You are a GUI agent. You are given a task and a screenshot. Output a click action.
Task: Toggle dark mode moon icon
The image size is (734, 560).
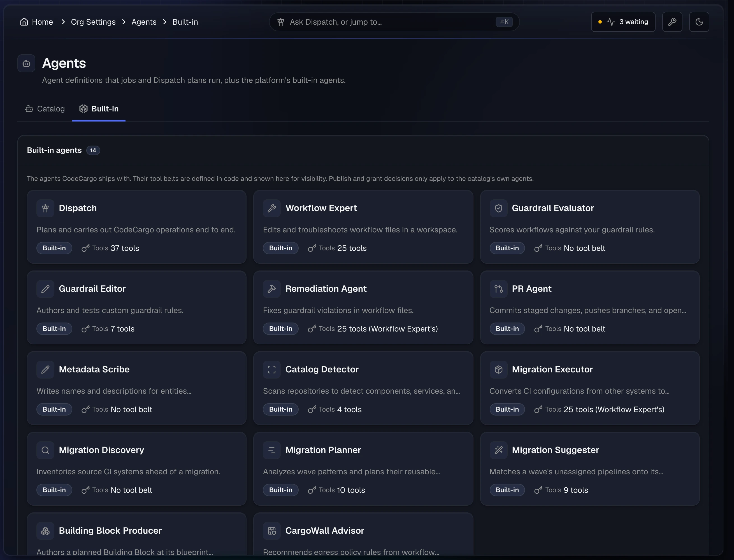699,22
